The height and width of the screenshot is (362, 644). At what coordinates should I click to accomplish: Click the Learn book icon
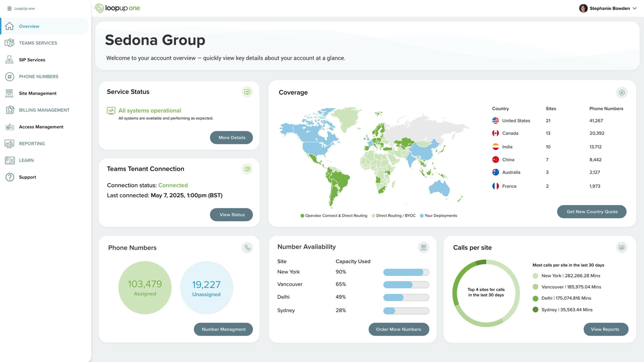[10, 160]
